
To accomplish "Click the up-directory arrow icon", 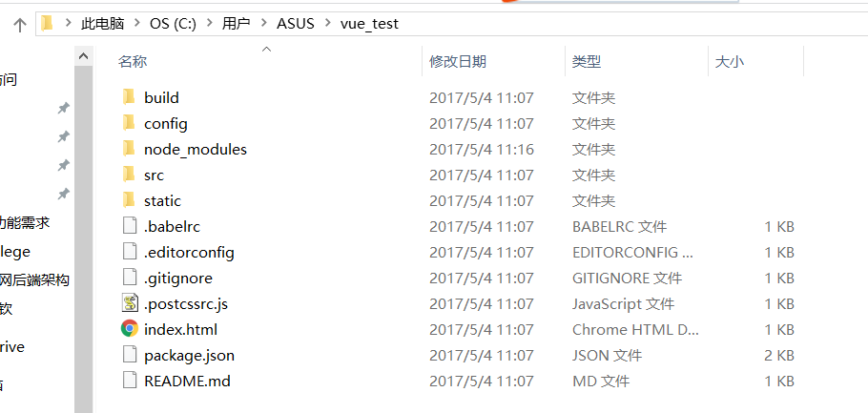I will 19,25.
